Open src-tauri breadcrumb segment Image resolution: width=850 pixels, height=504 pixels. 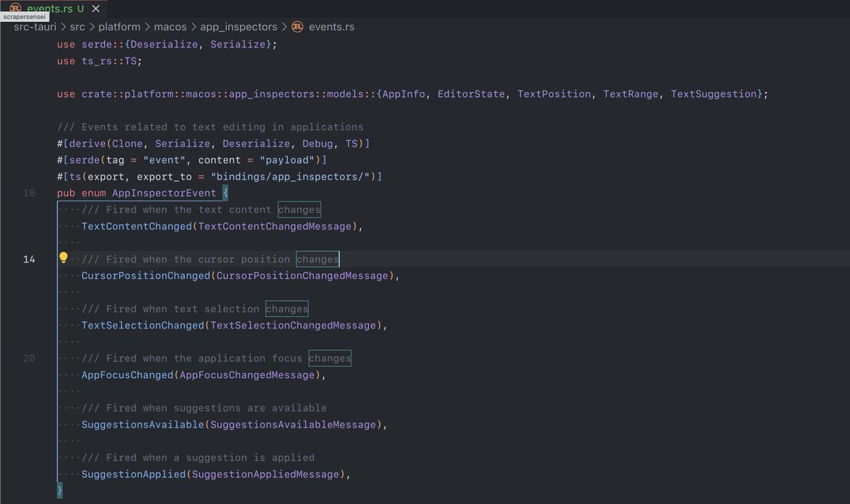[x=35, y=26]
